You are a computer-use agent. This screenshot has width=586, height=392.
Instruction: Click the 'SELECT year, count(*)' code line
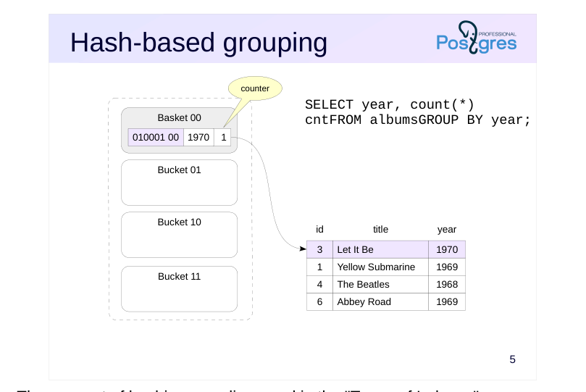point(390,105)
